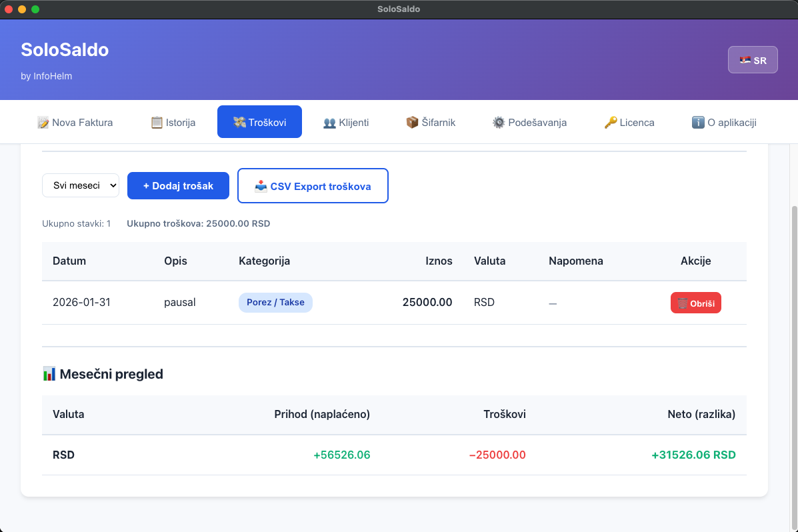The height and width of the screenshot is (532, 798).
Task: Click CSV Export troškova button
Action: tap(313, 186)
